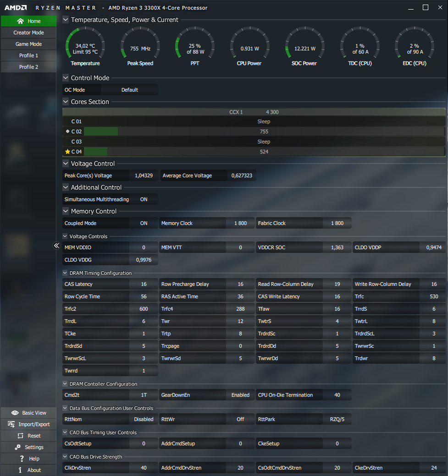Collapse the Voltage Controls subsection
This screenshot has height=476, width=448.
(x=65, y=236)
